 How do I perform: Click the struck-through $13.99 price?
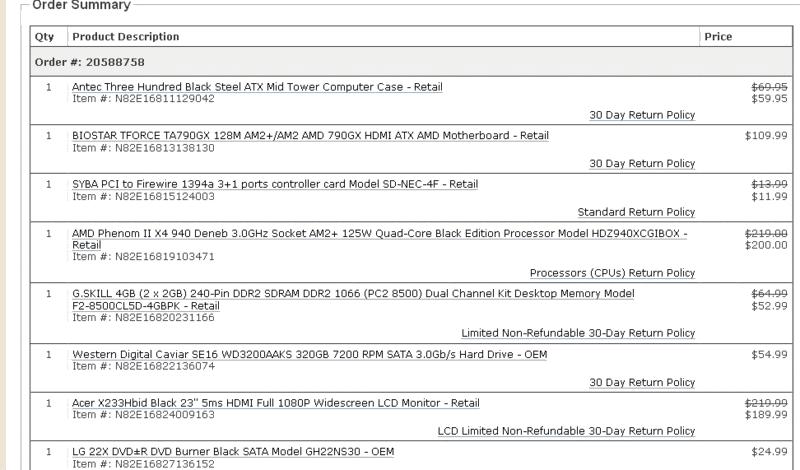(769, 184)
